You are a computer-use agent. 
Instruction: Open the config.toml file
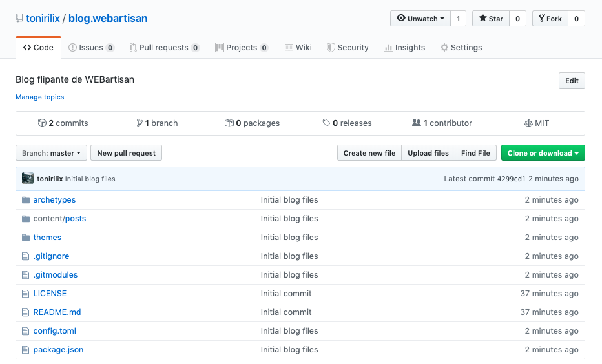(x=54, y=331)
